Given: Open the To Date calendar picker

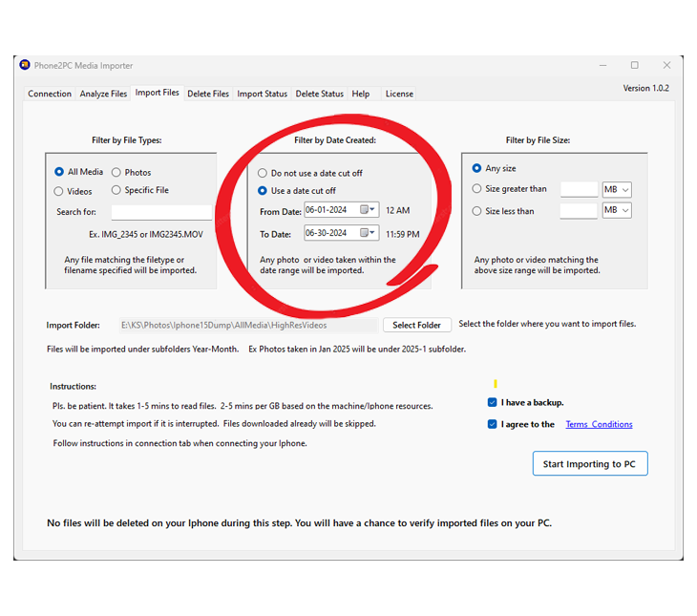Looking at the screenshot, I should point(368,233).
